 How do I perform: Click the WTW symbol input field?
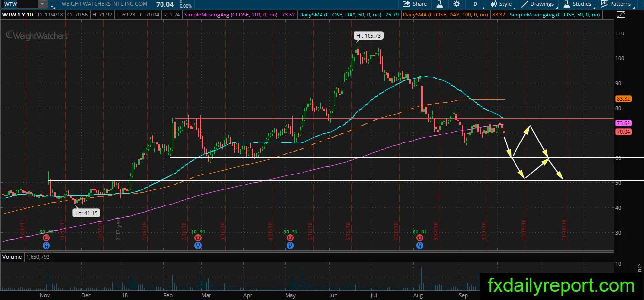click(19, 4)
